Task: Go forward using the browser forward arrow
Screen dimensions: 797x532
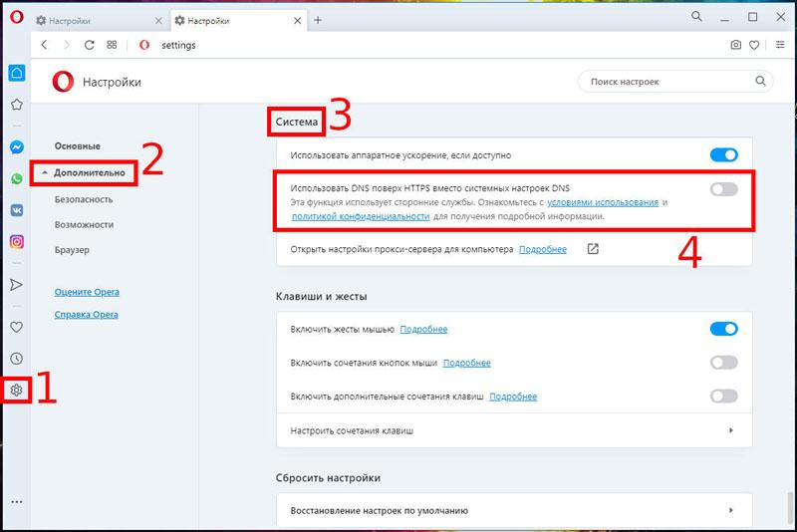Action: pyautogui.click(x=67, y=45)
